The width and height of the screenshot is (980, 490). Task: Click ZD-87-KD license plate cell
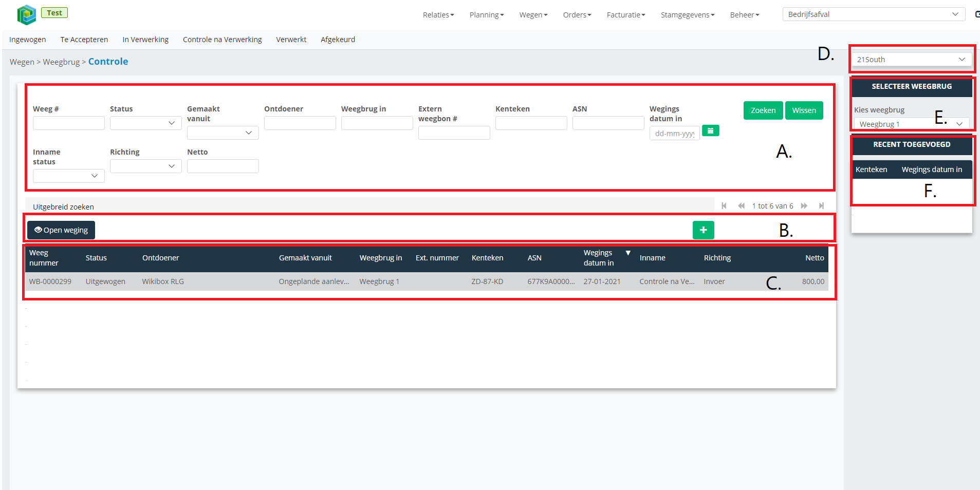[x=487, y=281]
